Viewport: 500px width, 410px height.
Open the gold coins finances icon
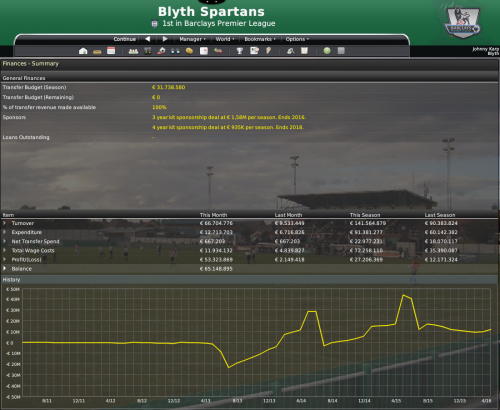point(189,51)
